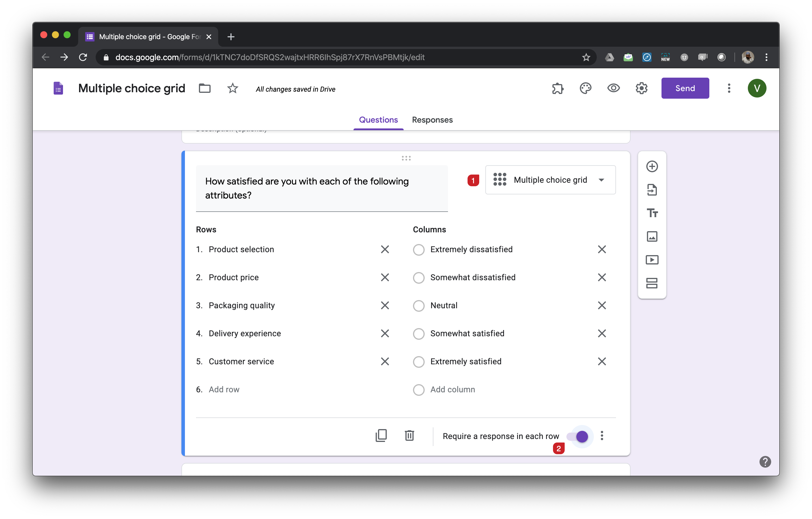Open the Multiple choice grid type dropdown
Screen dimensions: 812x519
tap(550, 180)
